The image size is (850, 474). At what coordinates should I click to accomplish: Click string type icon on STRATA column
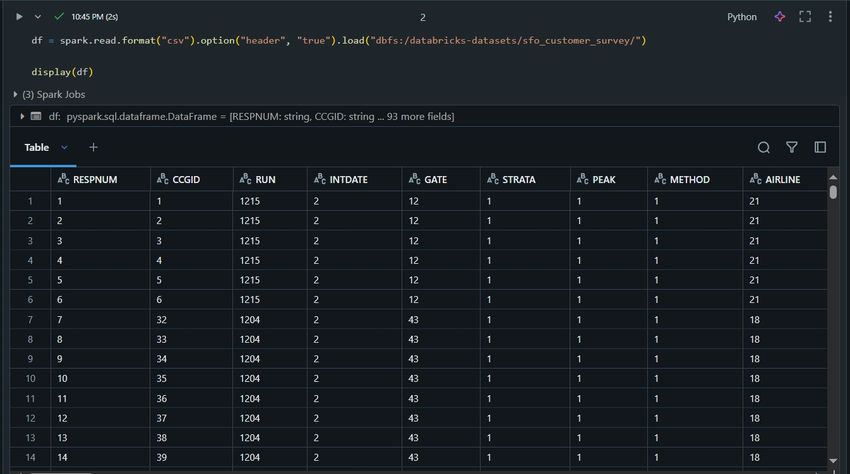click(x=493, y=179)
